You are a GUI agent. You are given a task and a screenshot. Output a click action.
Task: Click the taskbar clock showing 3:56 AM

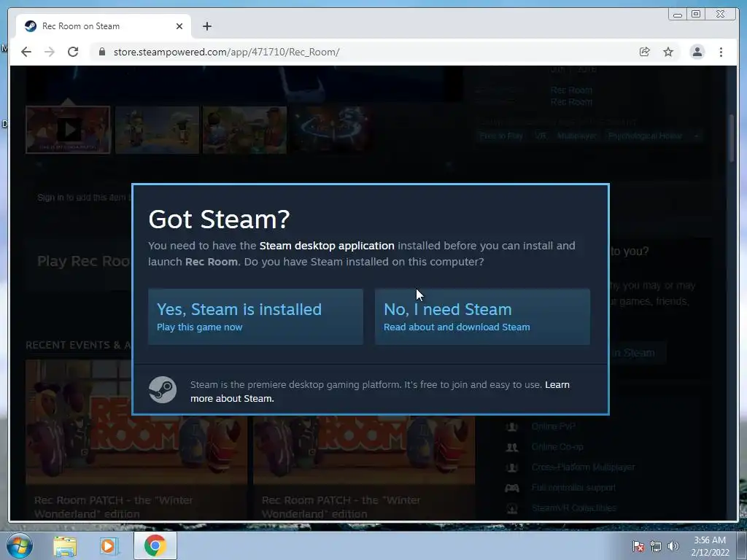(x=710, y=546)
